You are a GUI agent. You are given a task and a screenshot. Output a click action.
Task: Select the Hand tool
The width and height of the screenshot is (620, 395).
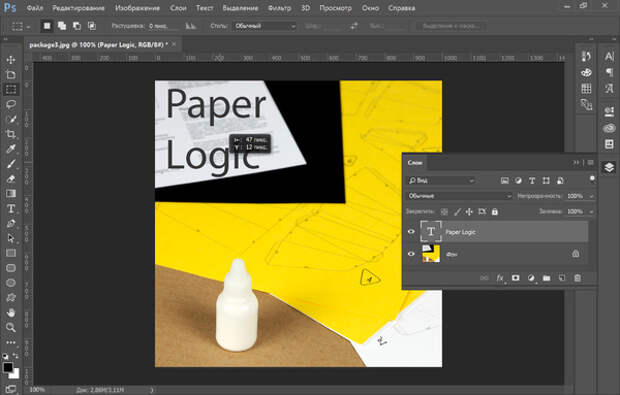click(11, 312)
